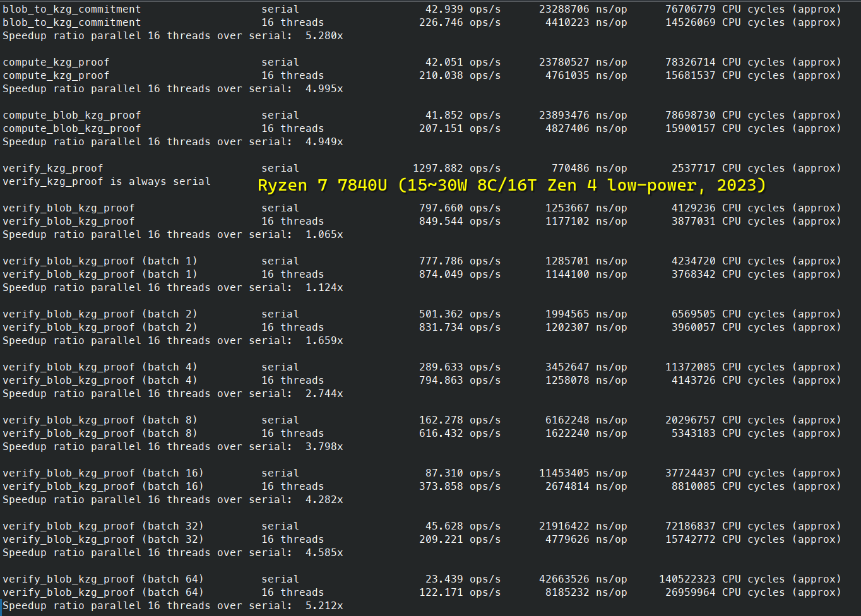This screenshot has width=861, height=616.
Task: Click serial verify_blob_kzg_proof (batch 1) label
Action: [100, 261]
